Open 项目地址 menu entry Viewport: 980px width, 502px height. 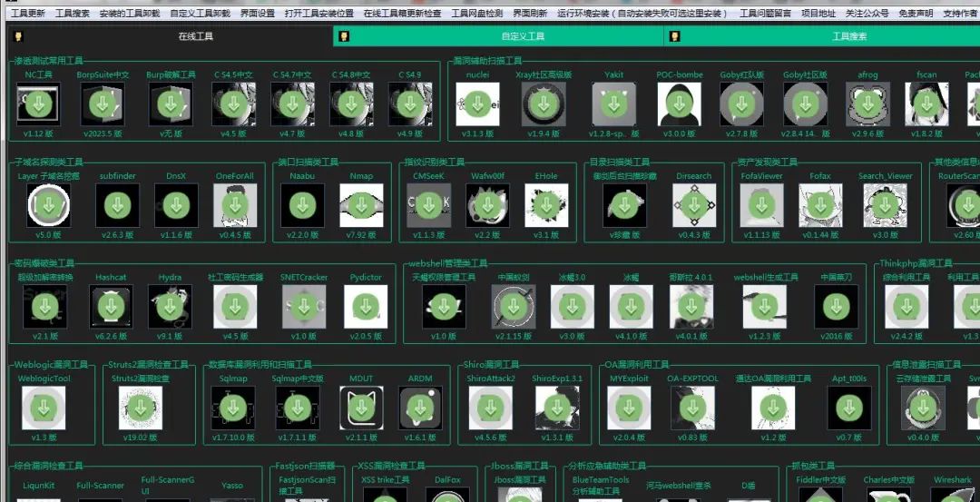tap(818, 13)
